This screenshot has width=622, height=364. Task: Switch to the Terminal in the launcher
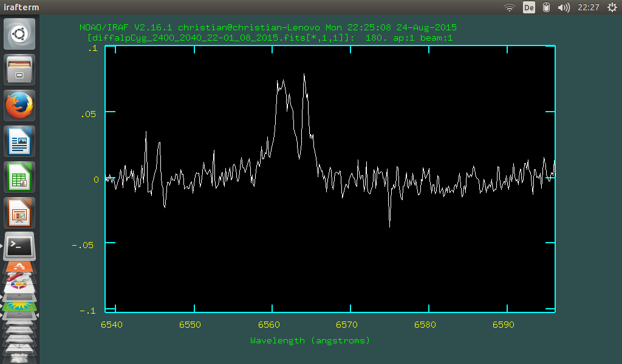pyautogui.click(x=20, y=246)
